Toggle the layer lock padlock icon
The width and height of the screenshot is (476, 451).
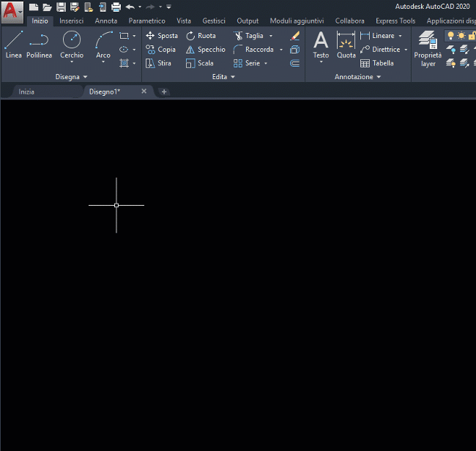click(x=472, y=36)
